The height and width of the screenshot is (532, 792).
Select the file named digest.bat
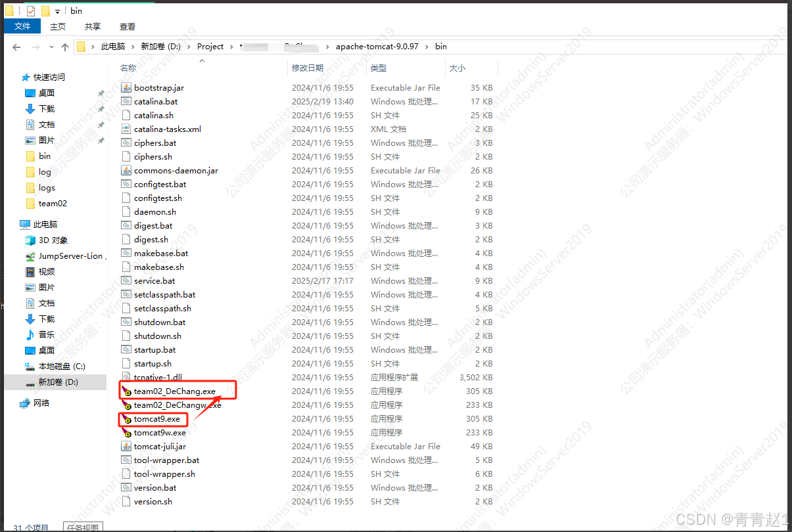point(153,225)
